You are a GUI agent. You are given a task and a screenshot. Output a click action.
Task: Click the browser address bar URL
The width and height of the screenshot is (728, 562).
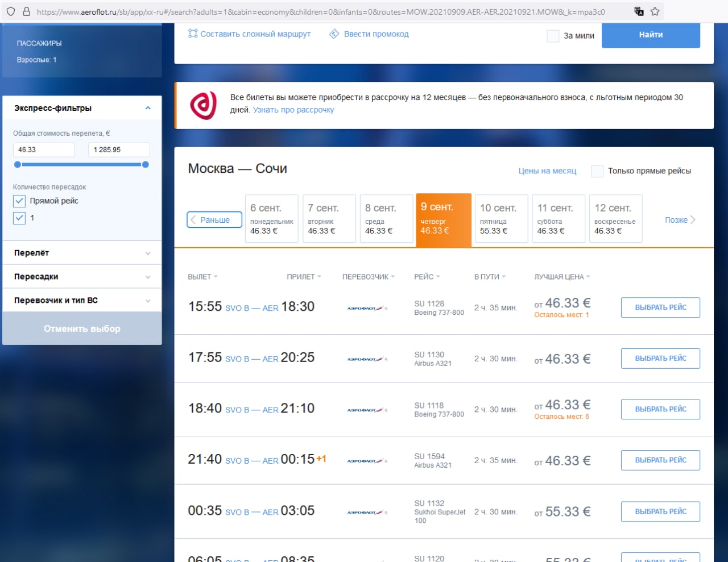pyautogui.click(x=321, y=11)
